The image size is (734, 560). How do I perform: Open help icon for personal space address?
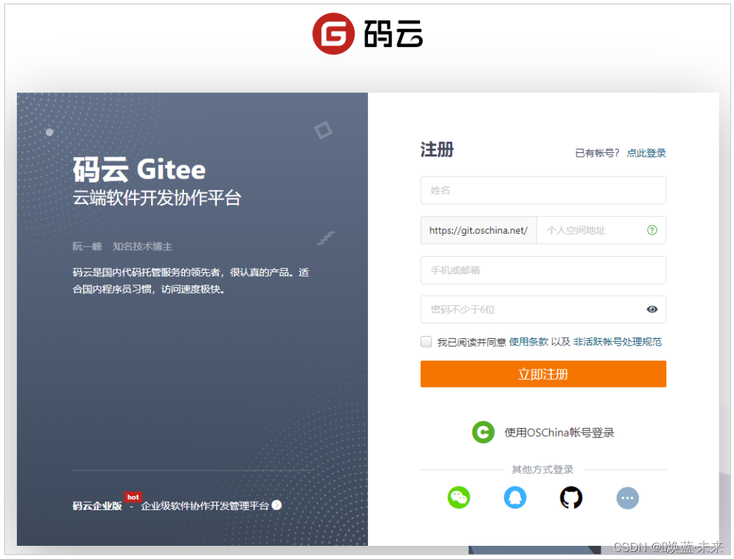(652, 230)
